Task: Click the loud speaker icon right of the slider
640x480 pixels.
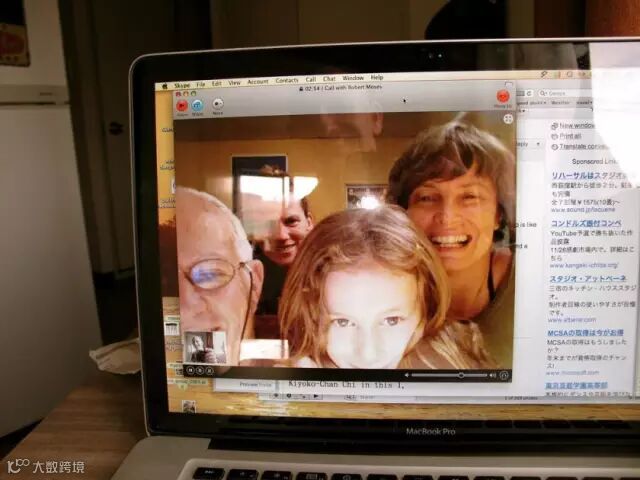Action: 493,375
